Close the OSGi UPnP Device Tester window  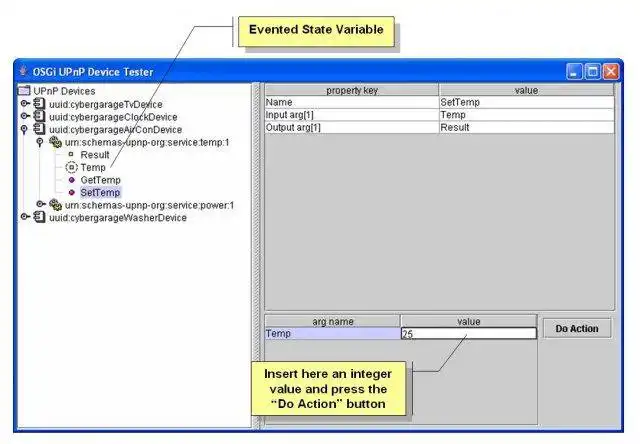point(611,72)
